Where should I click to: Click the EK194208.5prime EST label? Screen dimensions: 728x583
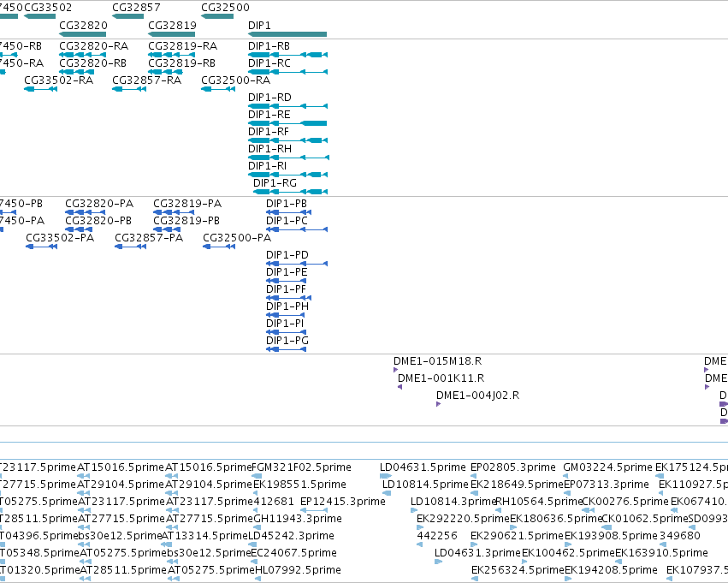pos(611,570)
